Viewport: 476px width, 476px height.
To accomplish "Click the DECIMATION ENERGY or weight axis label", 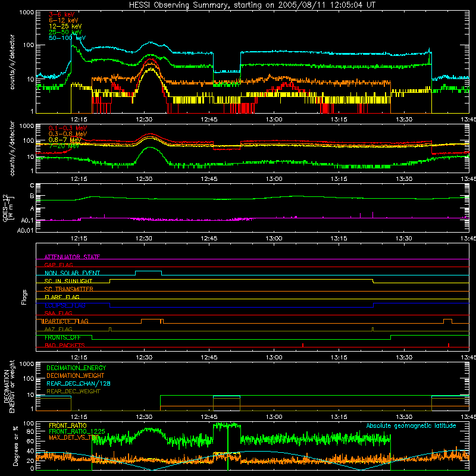I will [9, 386].
